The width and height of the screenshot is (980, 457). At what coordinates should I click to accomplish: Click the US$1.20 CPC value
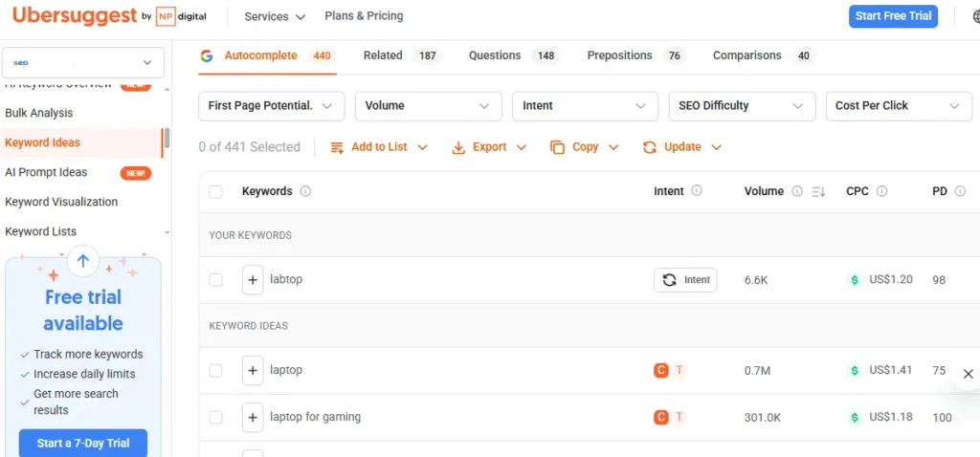click(x=891, y=280)
